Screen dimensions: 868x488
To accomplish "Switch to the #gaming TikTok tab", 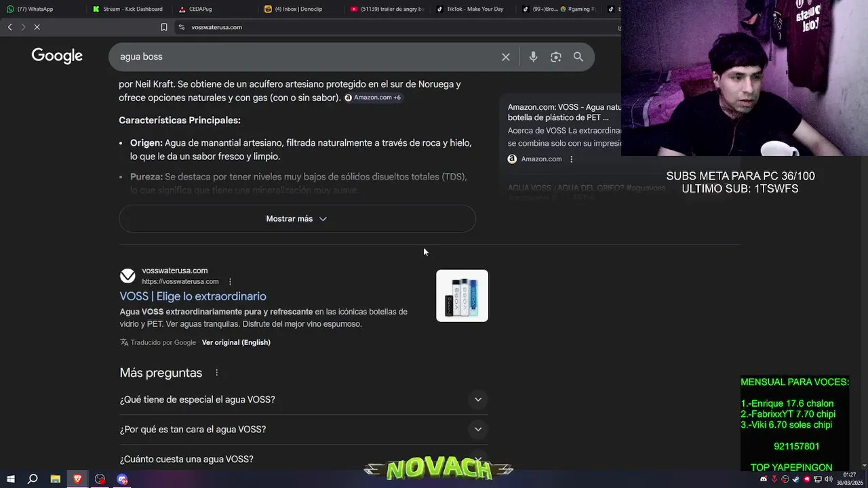I will pyautogui.click(x=559, y=9).
